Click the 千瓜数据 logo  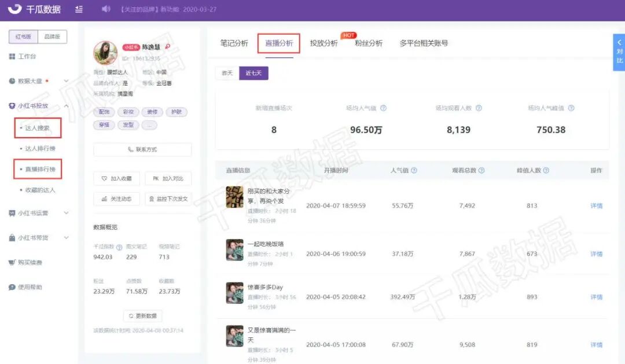click(x=34, y=9)
